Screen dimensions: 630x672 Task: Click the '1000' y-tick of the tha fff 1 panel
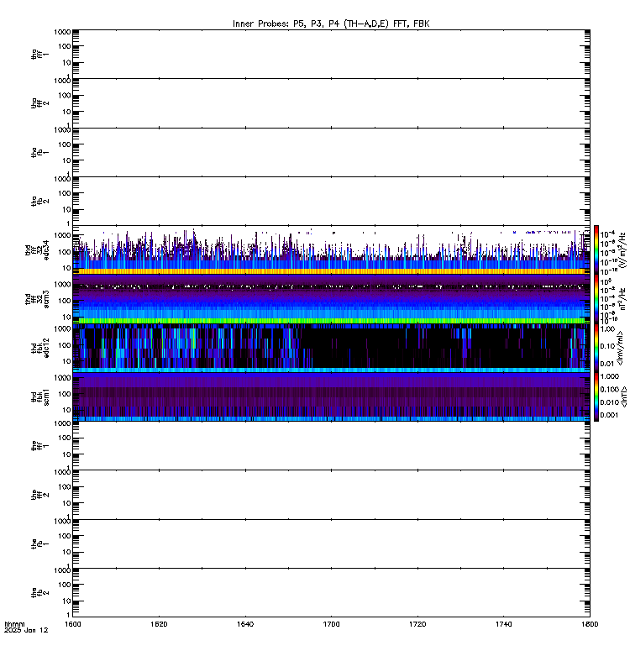62,32
